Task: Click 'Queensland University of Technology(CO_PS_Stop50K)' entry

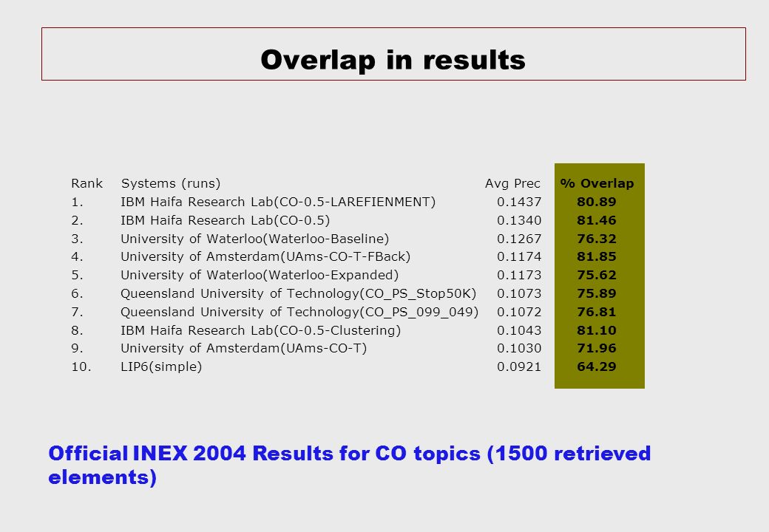Action: [298, 293]
